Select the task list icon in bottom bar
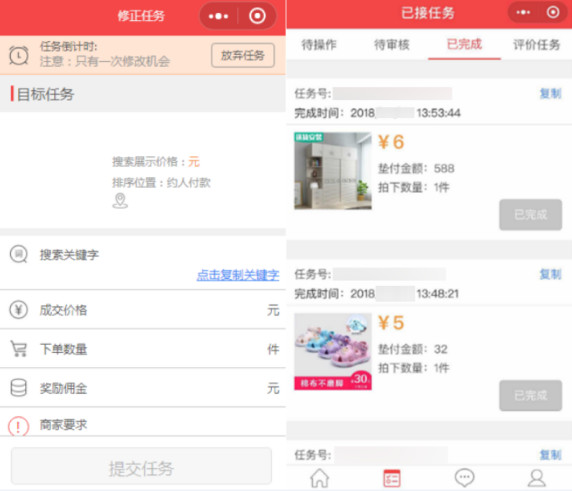The image size is (572, 491). [x=391, y=478]
